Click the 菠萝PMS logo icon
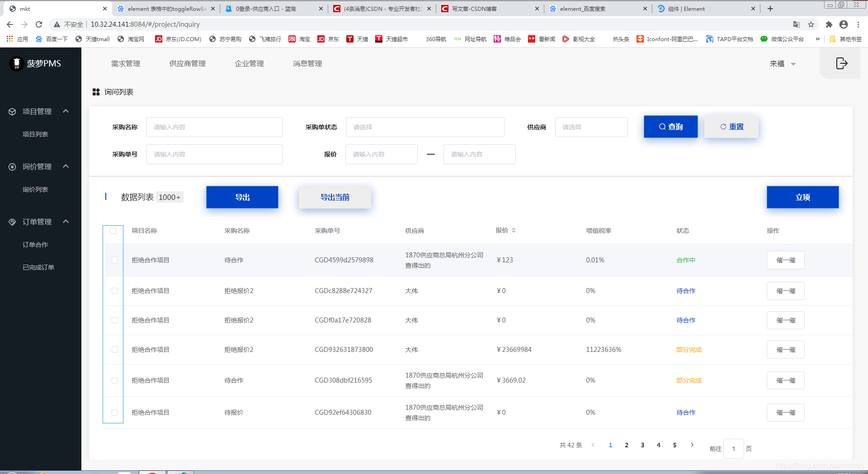 tap(17, 64)
